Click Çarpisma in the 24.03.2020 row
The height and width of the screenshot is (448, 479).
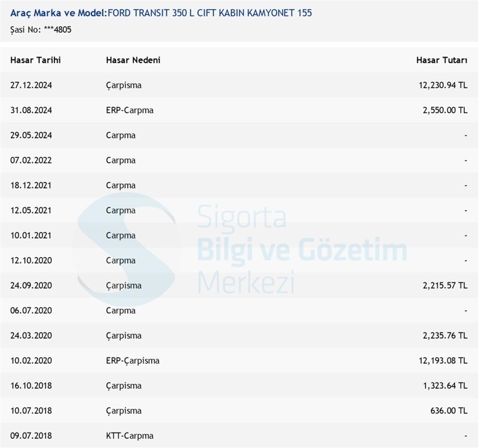(124, 336)
